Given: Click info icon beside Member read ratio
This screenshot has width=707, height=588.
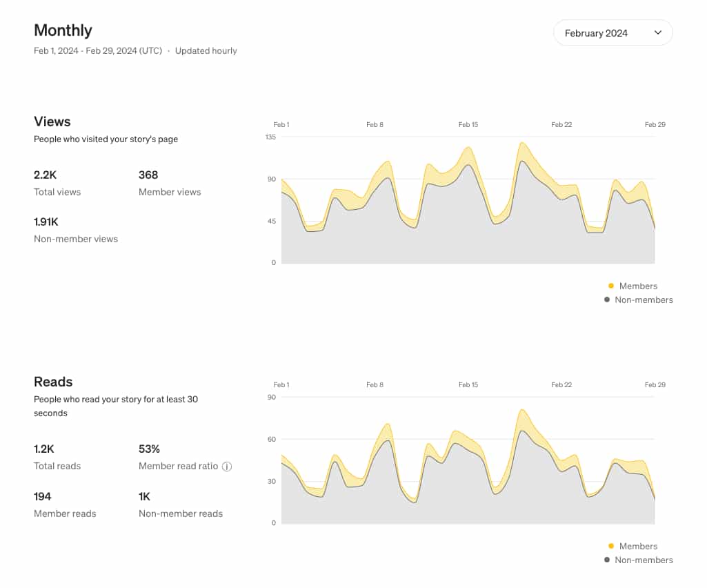Looking at the screenshot, I should [227, 467].
